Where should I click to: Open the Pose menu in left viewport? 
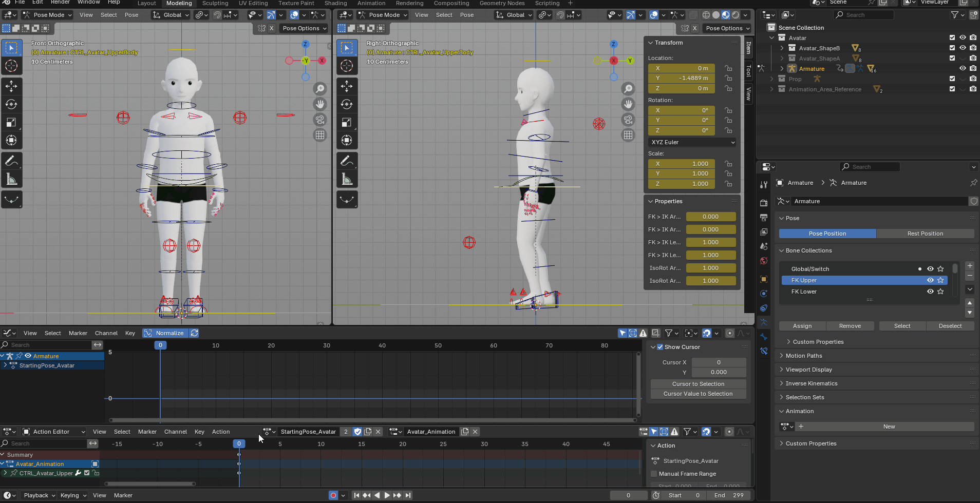(131, 15)
